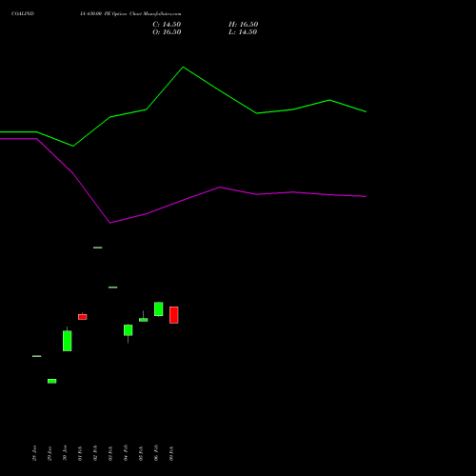Click the 05 Feb small green candlestick
Image resolution: width=476 pixels, height=476 pixels.
pos(144,320)
